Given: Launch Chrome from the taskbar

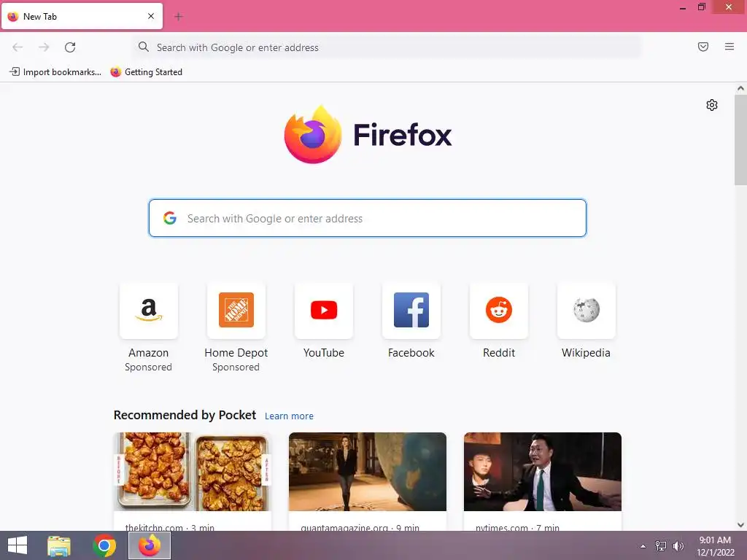Looking at the screenshot, I should coord(104,545).
